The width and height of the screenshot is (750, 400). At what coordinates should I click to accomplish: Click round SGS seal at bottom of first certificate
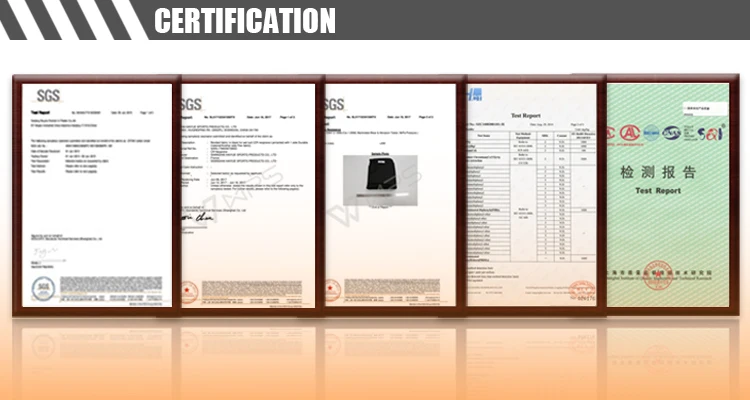tap(45, 288)
